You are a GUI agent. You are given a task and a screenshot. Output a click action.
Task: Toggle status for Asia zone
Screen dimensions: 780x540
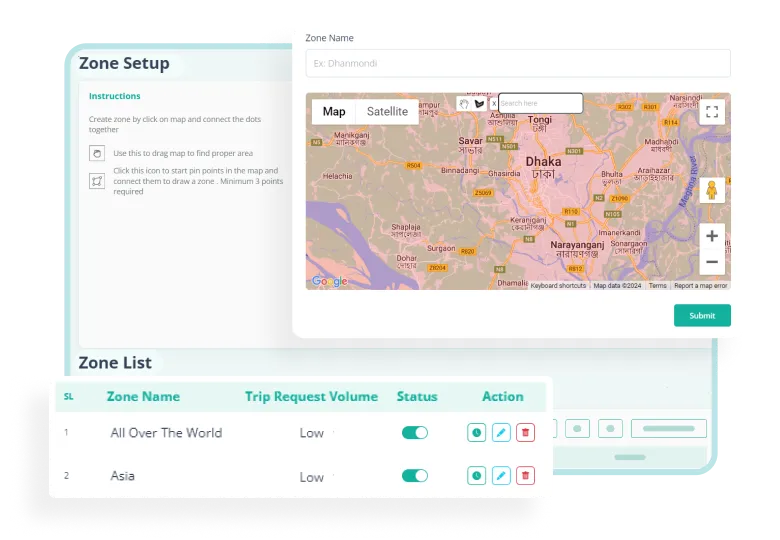pos(414,476)
